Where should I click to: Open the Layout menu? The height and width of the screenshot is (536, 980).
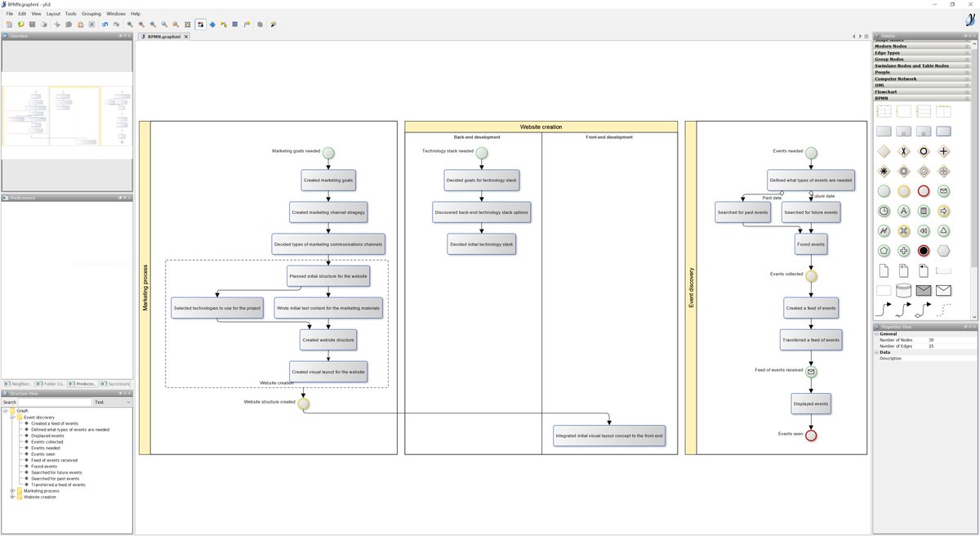[53, 14]
